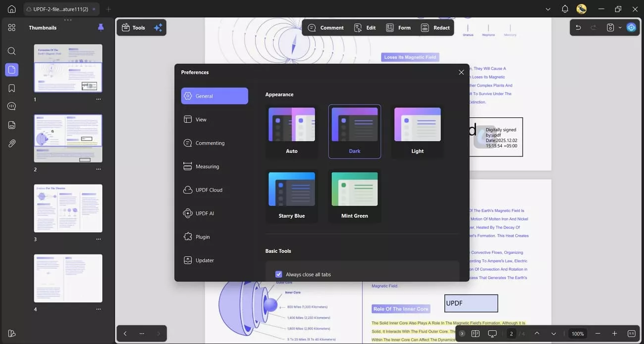Select page 3 thumbnail
644x344 pixels.
tap(68, 208)
